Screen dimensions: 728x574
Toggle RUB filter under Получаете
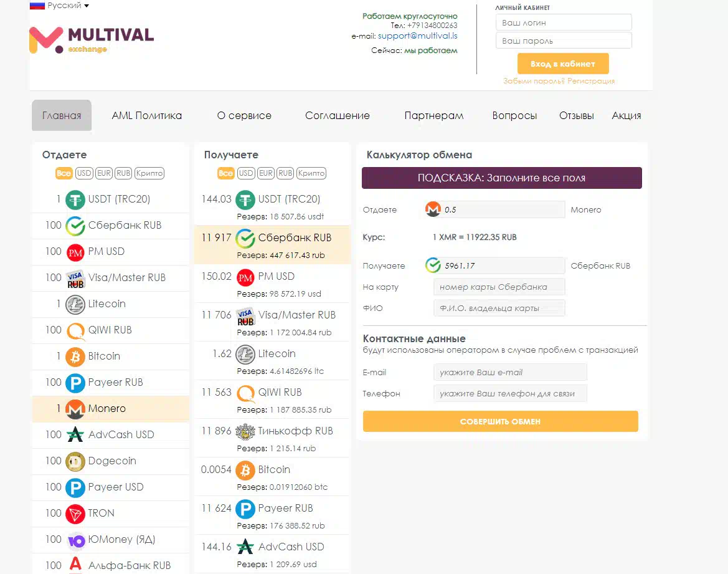pos(286,173)
